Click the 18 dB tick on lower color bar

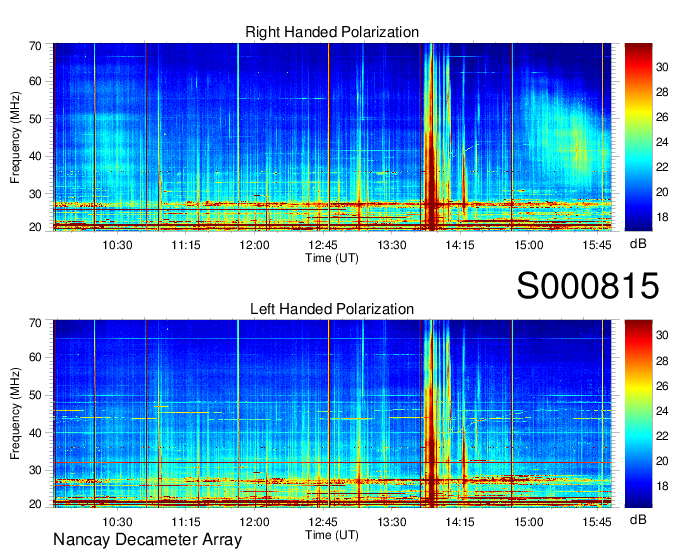[662, 487]
